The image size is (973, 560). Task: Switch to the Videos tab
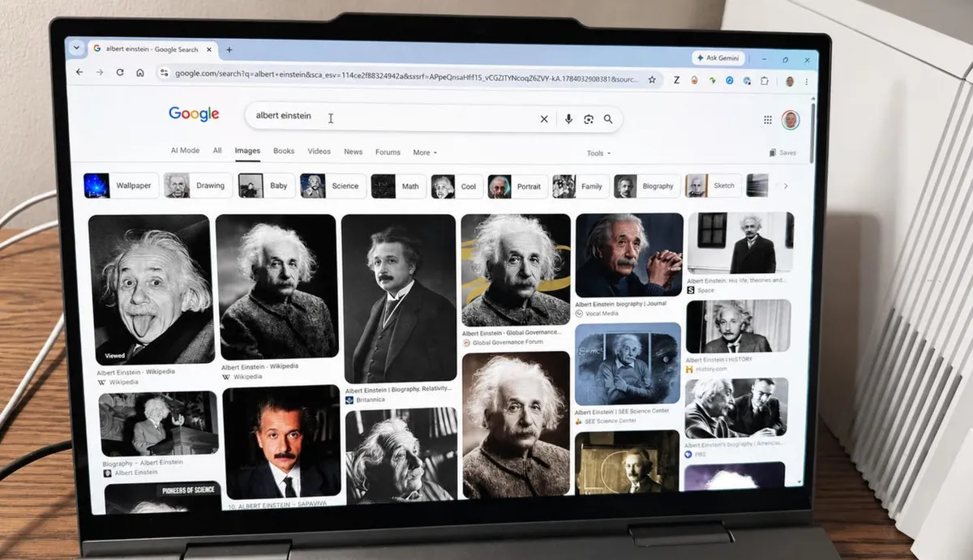pyautogui.click(x=319, y=152)
